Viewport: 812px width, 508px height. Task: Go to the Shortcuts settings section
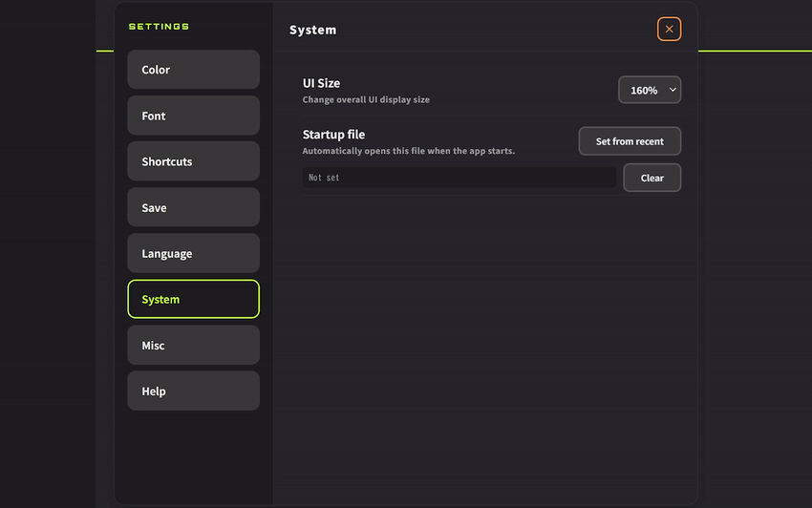coord(193,161)
